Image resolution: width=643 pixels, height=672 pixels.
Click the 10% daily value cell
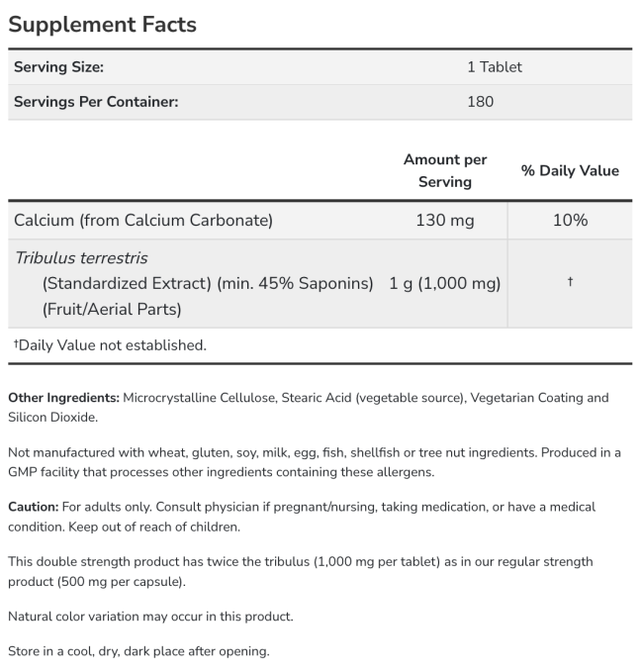pyautogui.click(x=570, y=221)
